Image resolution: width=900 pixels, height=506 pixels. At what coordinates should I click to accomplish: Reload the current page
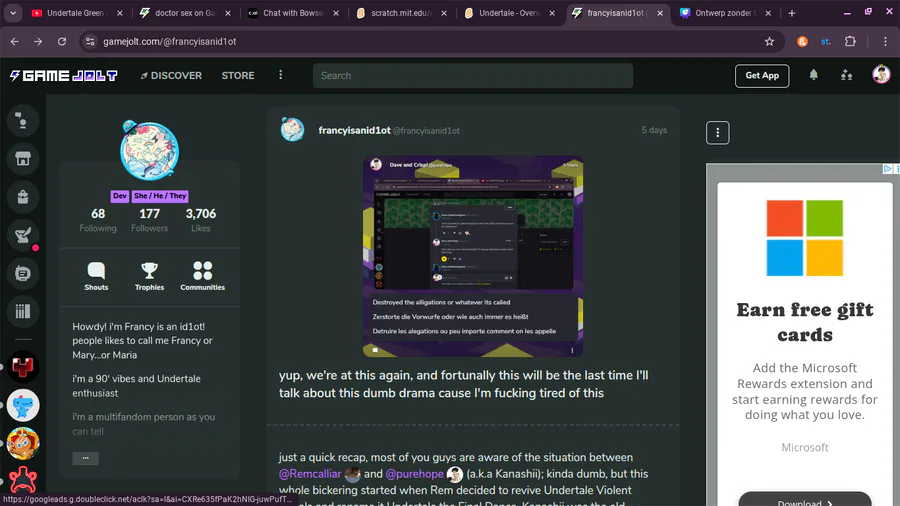(x=62, y=41)
